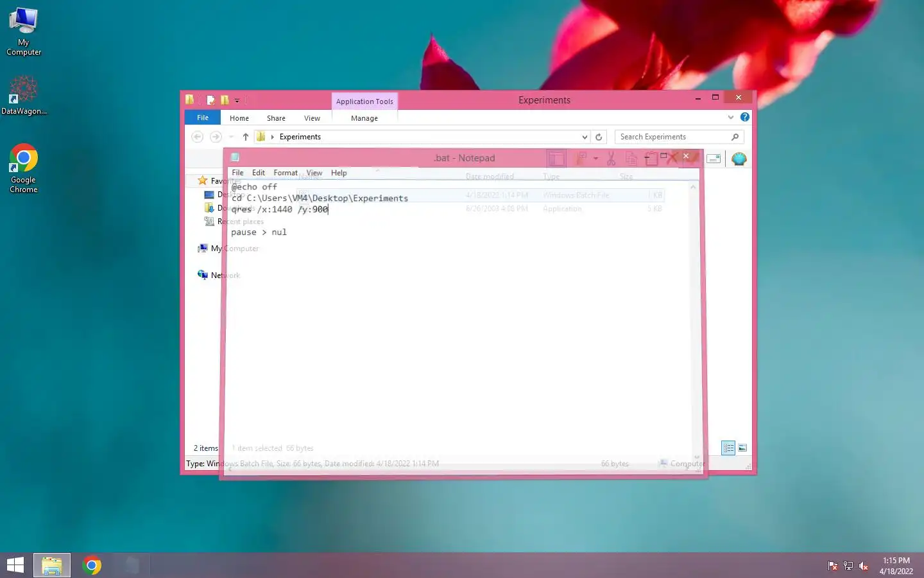
Task: Click File Explorer on the taskbar
Action: (52, 565)
